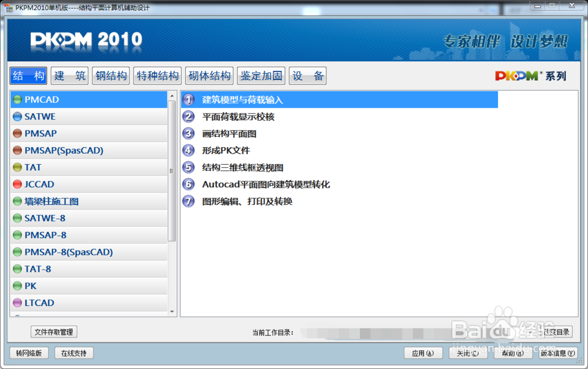Image resolution: width=588 pixels, height=369 pixels.
Task: Click the green ball icon beside 墙梁柱施工图
Action: click(x=17, y=201)
